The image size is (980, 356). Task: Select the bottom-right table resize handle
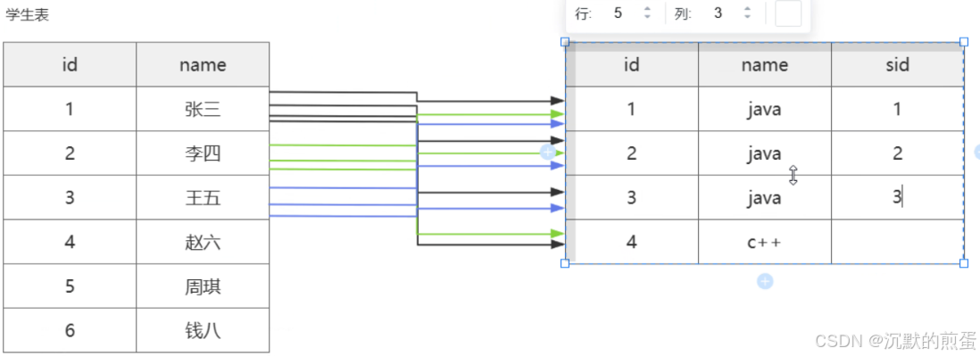(x=964, y=263)
